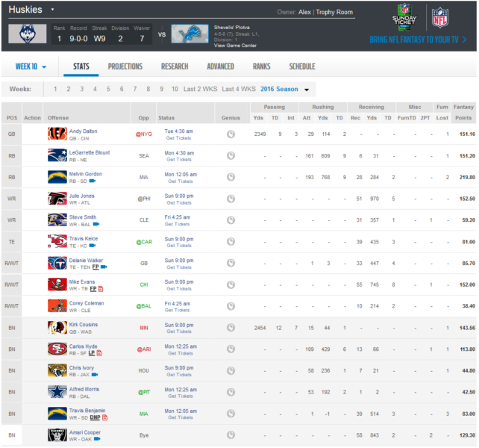Click the Bengals logo beside Andy Dalton

pos(57,134)
